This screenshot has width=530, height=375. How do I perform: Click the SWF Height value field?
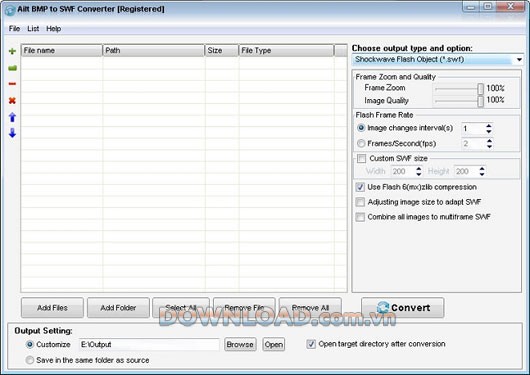[x=466, y=171]
